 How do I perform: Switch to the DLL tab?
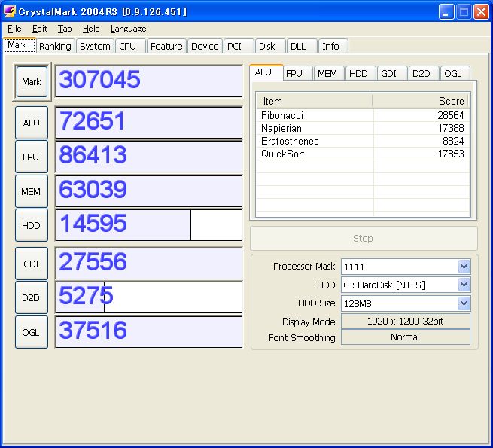pos(302,46)
